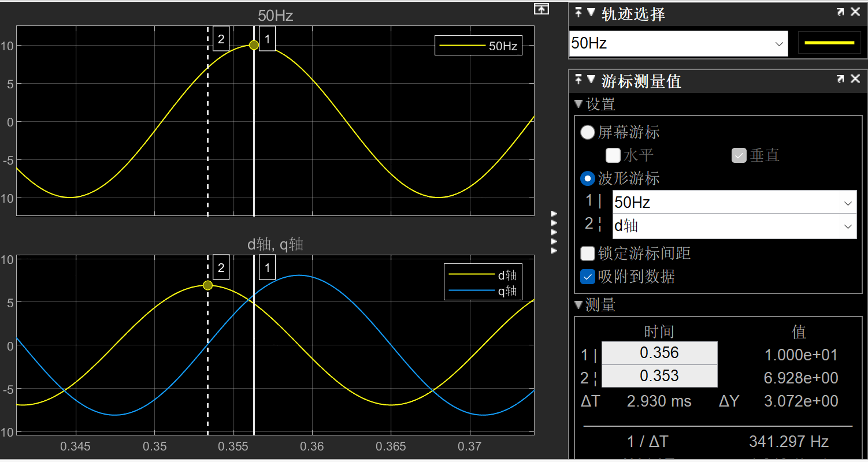868x462 pixels.
Task: Uncheck the 吸附到数据 checkbox
Action: (588, 277)
